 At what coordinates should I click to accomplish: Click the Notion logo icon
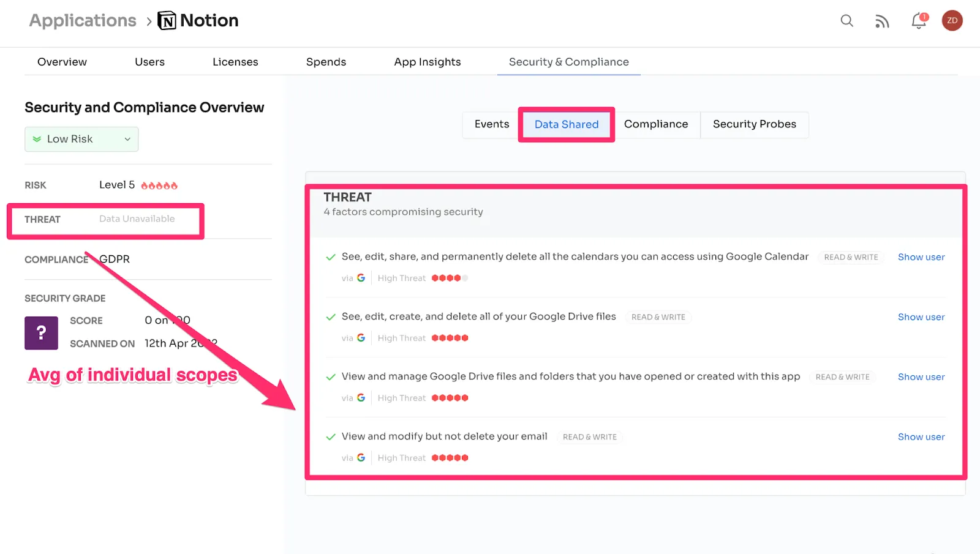(167, 21)
